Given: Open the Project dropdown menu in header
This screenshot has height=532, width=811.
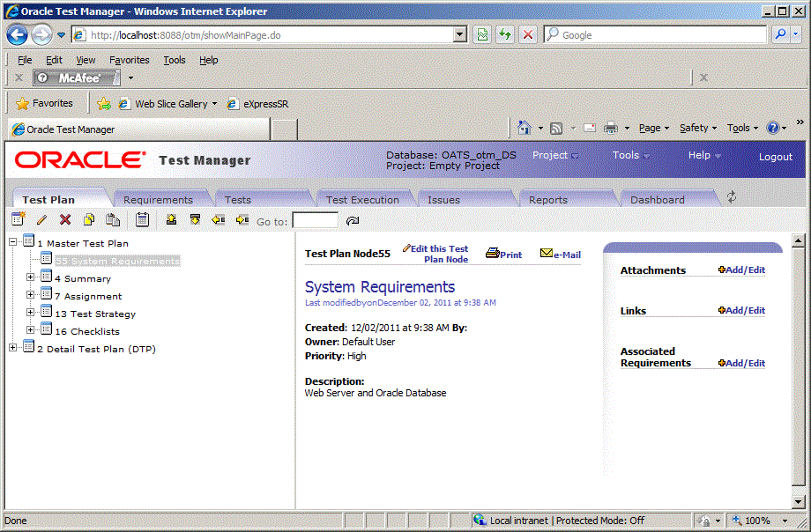Looking at the screenshot, I should [x=555, y=155].
